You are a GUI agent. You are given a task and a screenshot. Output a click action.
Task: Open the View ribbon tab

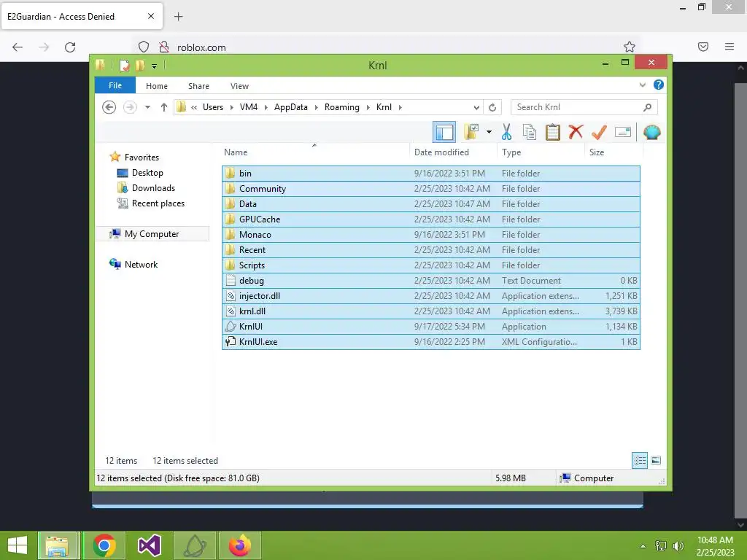pyautogui.click(x=239, y=86)
